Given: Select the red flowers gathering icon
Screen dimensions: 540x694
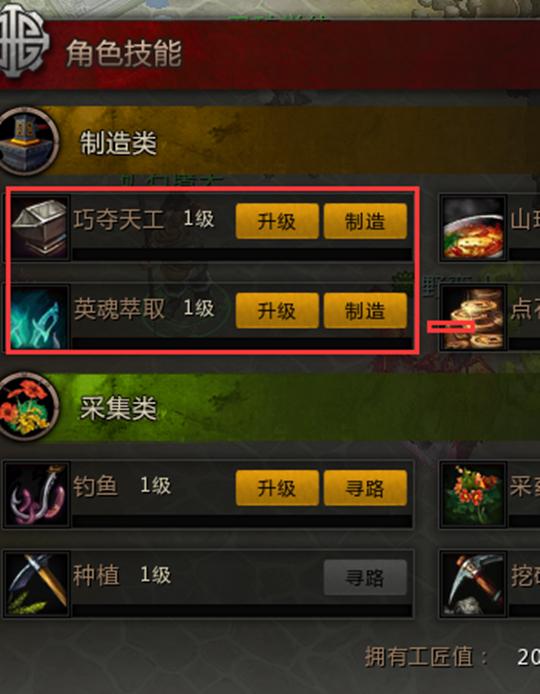Looking at the screenshot, I should [474, 495].
